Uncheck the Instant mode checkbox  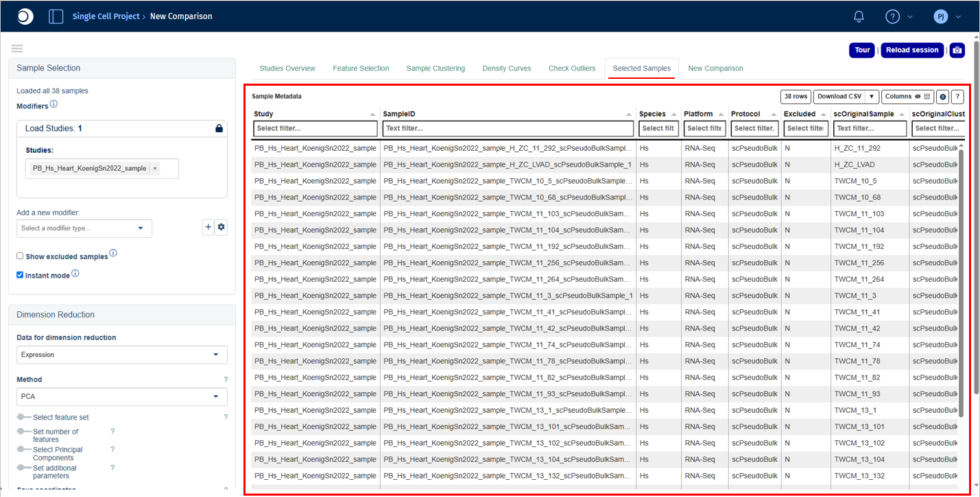point(20,275)
